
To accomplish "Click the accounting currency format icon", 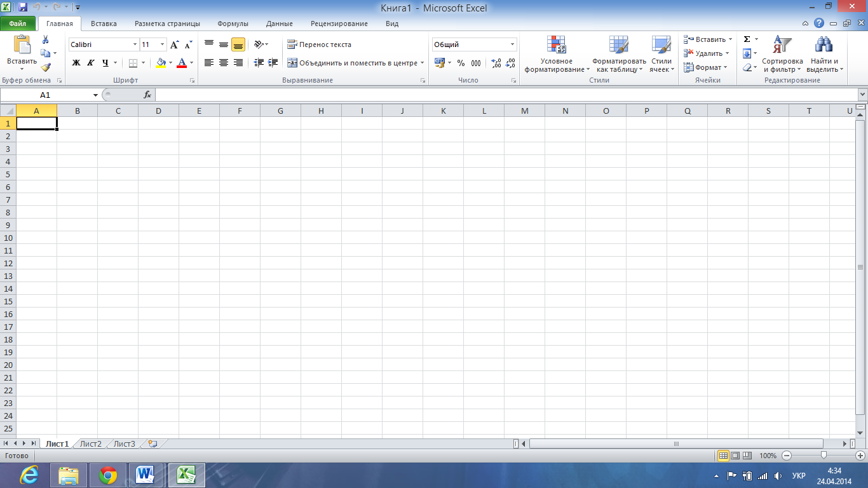I will point(440,63).
